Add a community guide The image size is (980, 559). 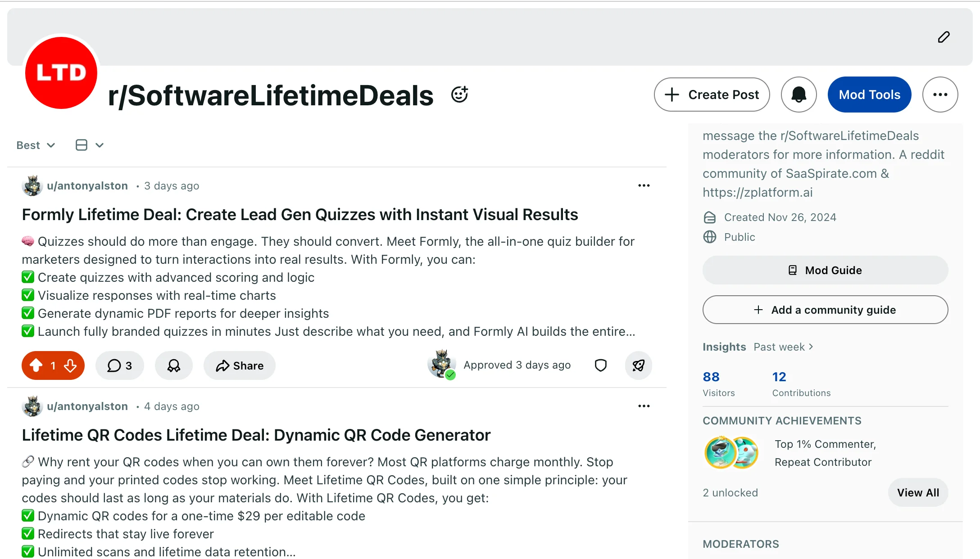pos(825,310)
